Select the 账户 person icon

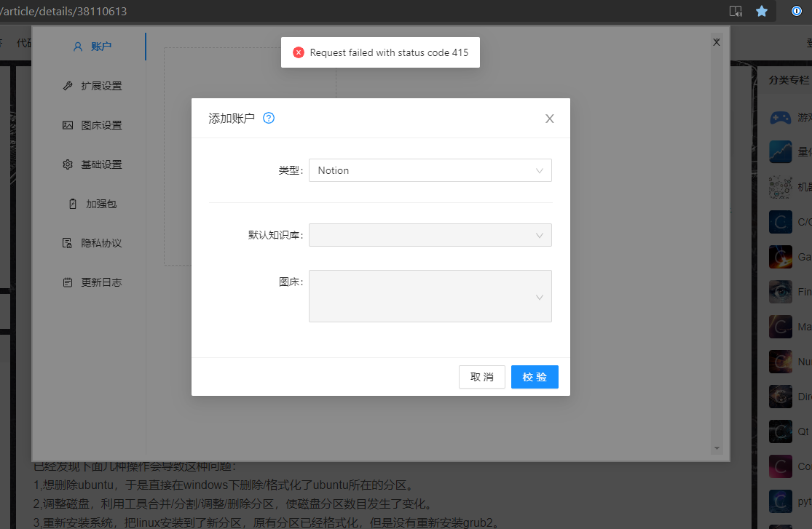point(79,46)
